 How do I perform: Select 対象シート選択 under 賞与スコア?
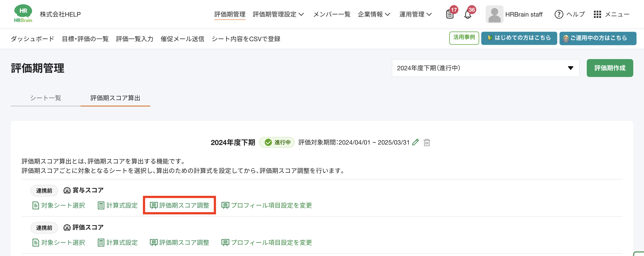[59, 205]
